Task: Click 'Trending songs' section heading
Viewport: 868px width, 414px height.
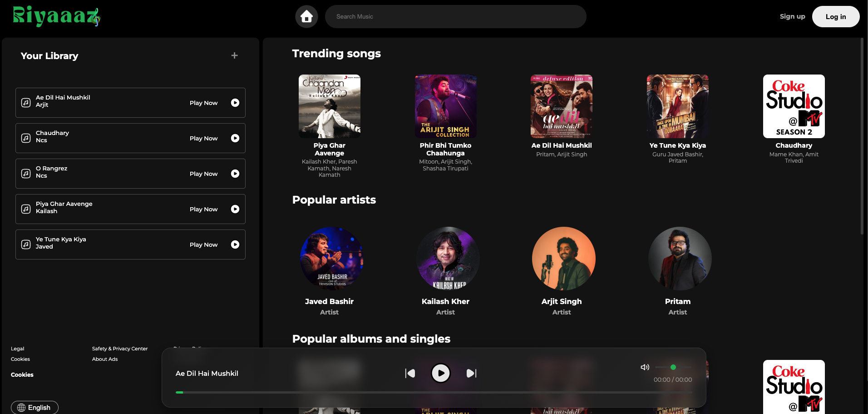Action: (336, 54)
